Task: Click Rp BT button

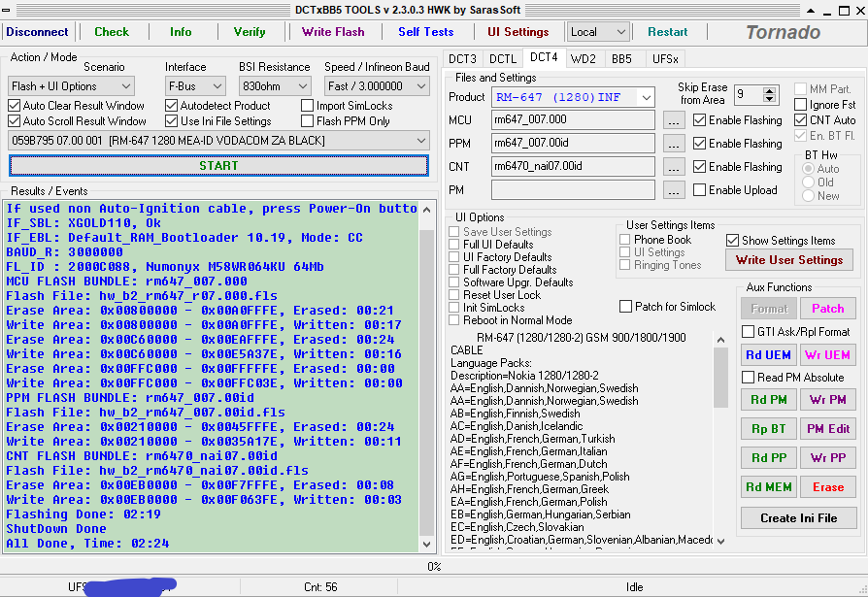Action: (768, 429)
